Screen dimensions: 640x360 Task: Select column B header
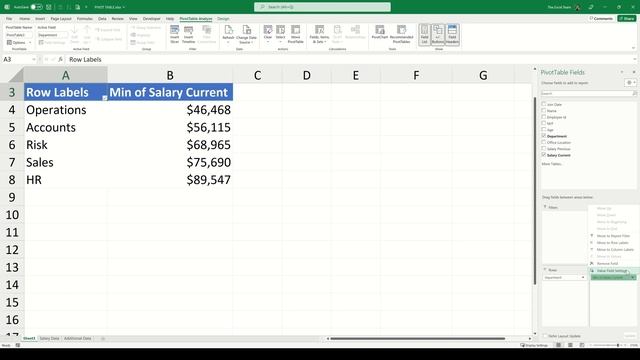point(170,75)
